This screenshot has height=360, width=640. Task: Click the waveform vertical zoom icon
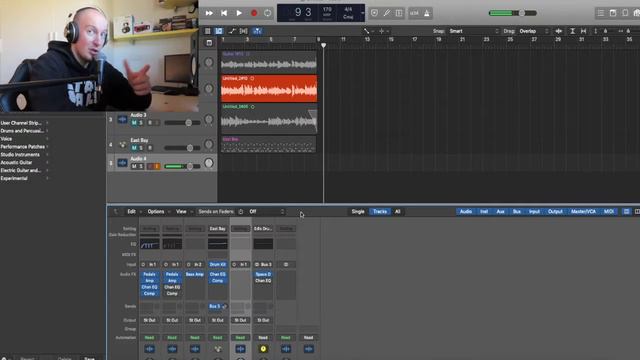pos(558,31)
